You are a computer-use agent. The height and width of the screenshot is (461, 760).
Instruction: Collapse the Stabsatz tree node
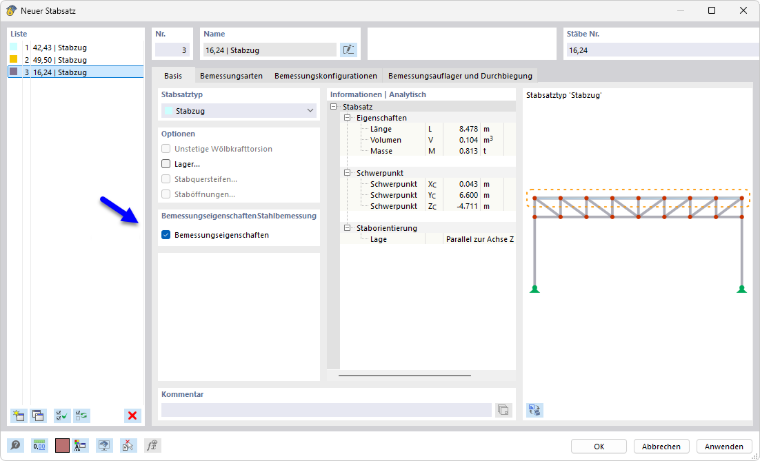point(333,107)
